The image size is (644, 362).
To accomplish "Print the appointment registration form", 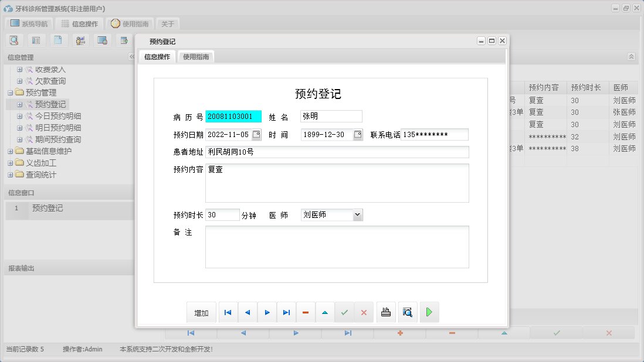I will tap(386, 312).
